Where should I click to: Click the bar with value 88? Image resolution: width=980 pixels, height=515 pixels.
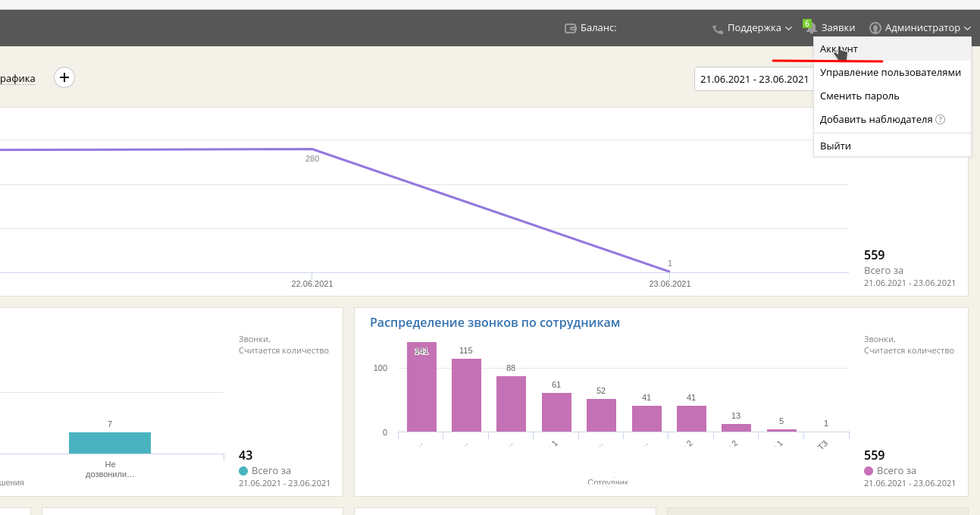coord(511,404)
